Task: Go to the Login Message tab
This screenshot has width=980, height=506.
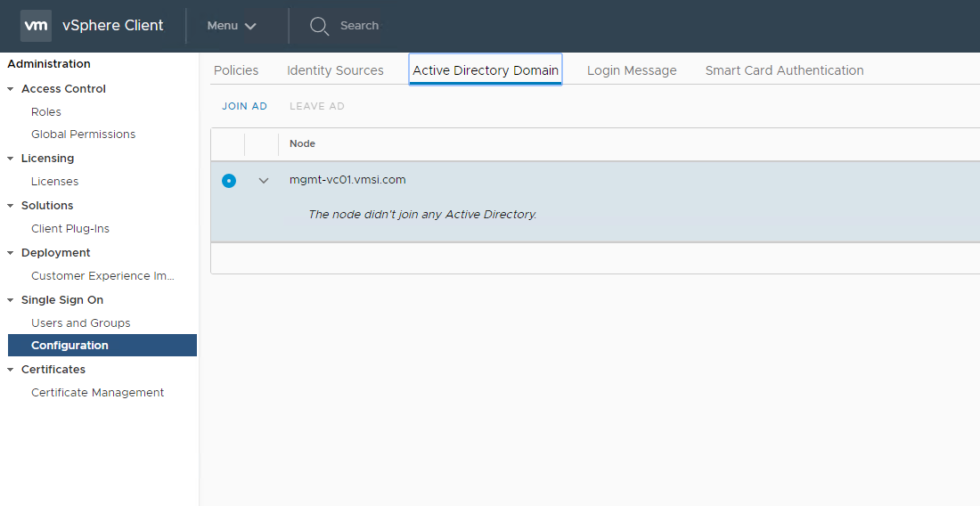Action: [x=632, y=70]
